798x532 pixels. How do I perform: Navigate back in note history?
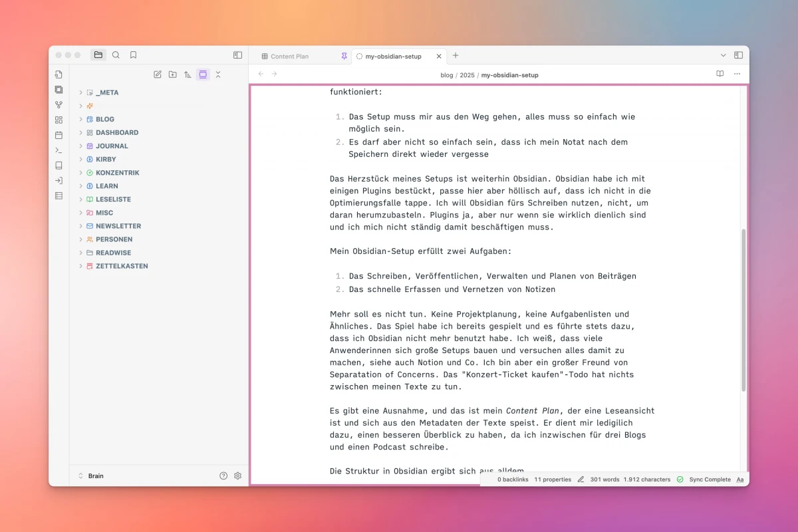point(261,74)
